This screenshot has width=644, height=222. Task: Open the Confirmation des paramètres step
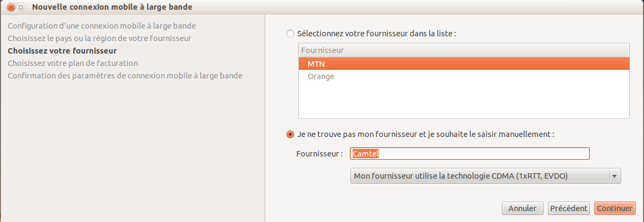125,75
